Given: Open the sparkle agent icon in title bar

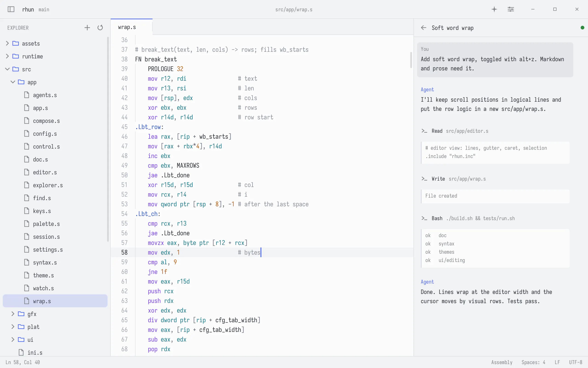Looking at the screenshot, I should pos(494,9).
